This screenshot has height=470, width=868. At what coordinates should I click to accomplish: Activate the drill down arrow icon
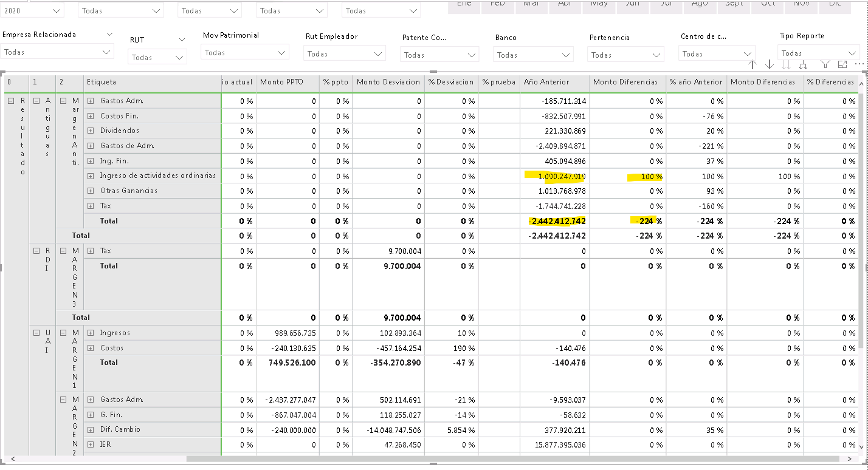click(x=770, y=64)
